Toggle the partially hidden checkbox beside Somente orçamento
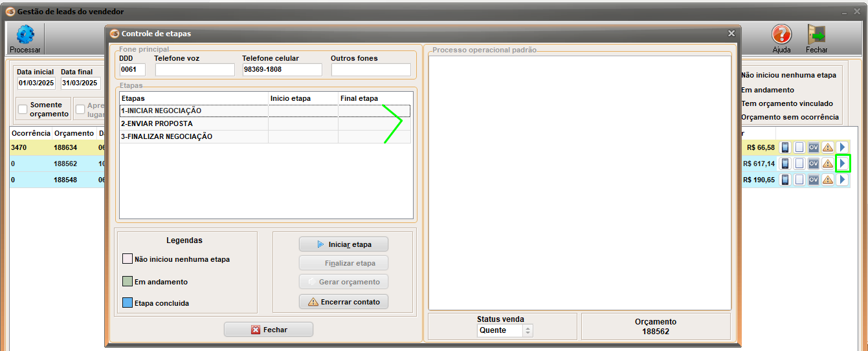Image resolution: width=868 pixels, height=351 pixels. [x=80, y=109]
